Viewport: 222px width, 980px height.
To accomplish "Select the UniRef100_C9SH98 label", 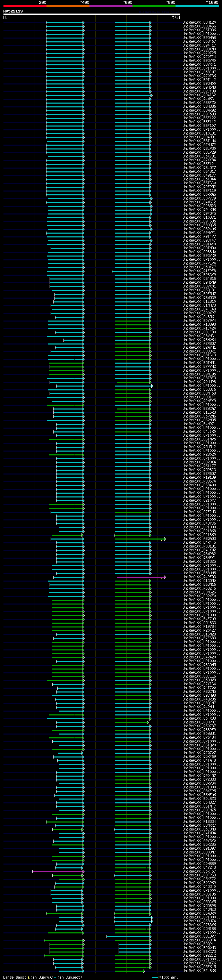I will 199,695.
